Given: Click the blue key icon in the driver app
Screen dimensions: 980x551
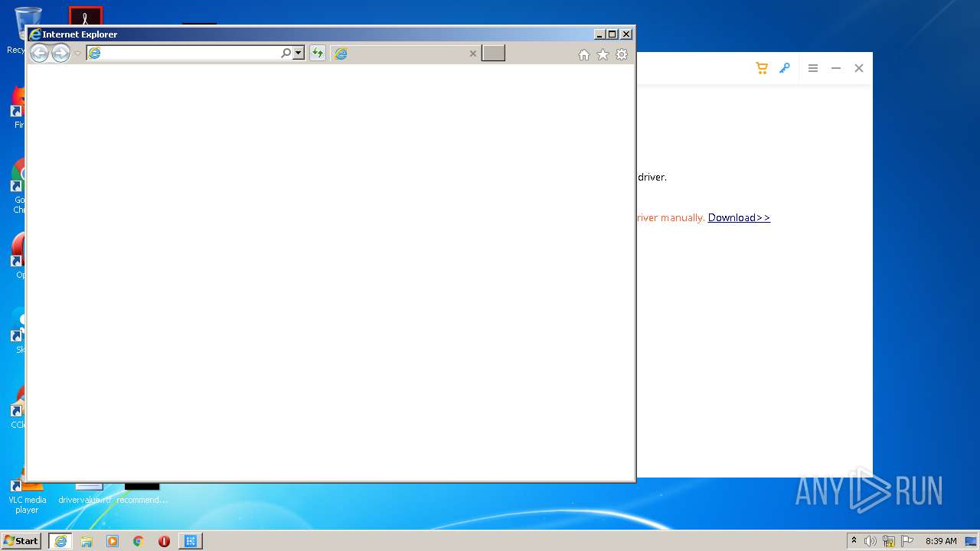Looking at the screenshot, I should point(784,68).
